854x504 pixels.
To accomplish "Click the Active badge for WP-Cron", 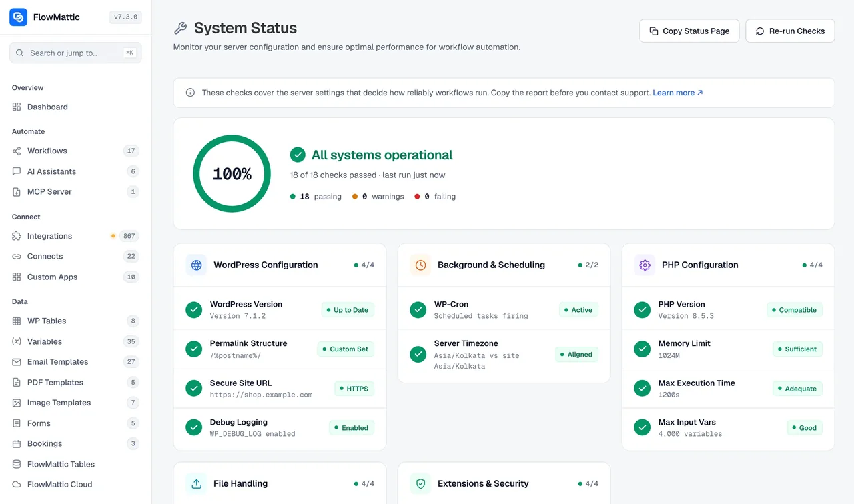I will click(578, 310).
